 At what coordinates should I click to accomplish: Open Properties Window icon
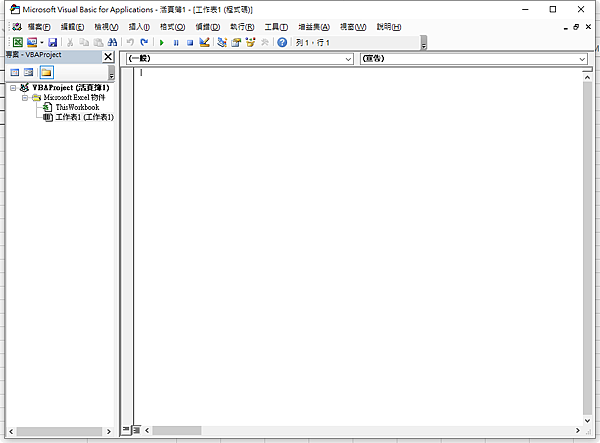point(236,42)
